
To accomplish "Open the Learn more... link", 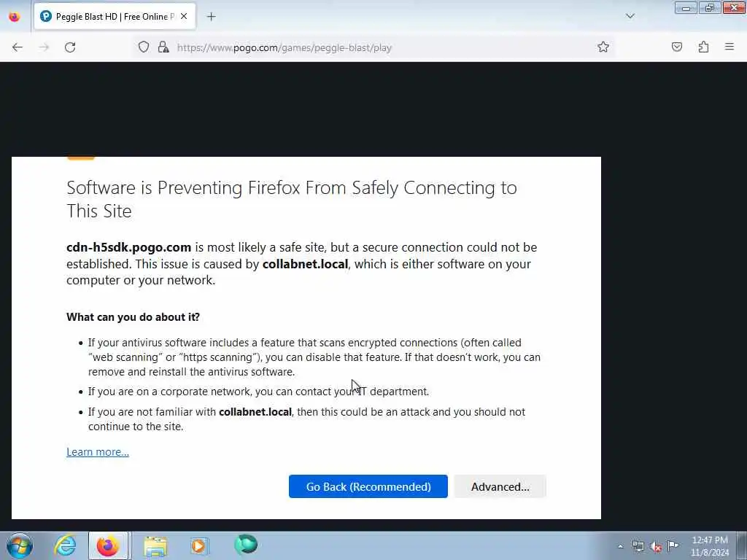I will [98, 451].
